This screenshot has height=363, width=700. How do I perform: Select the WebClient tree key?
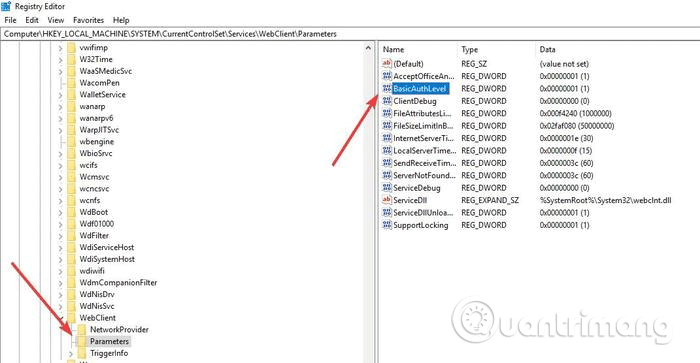click(x=97, y=318)
